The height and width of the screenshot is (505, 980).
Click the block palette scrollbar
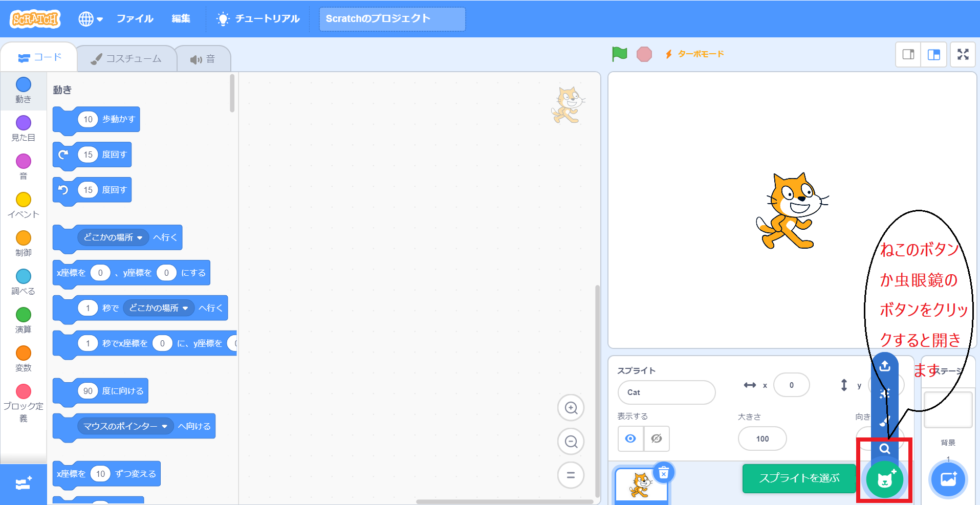click(232, 93)
